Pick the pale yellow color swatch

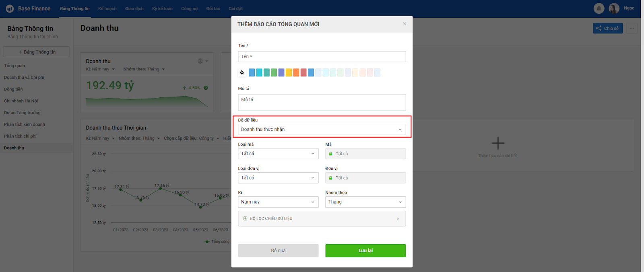355,72
